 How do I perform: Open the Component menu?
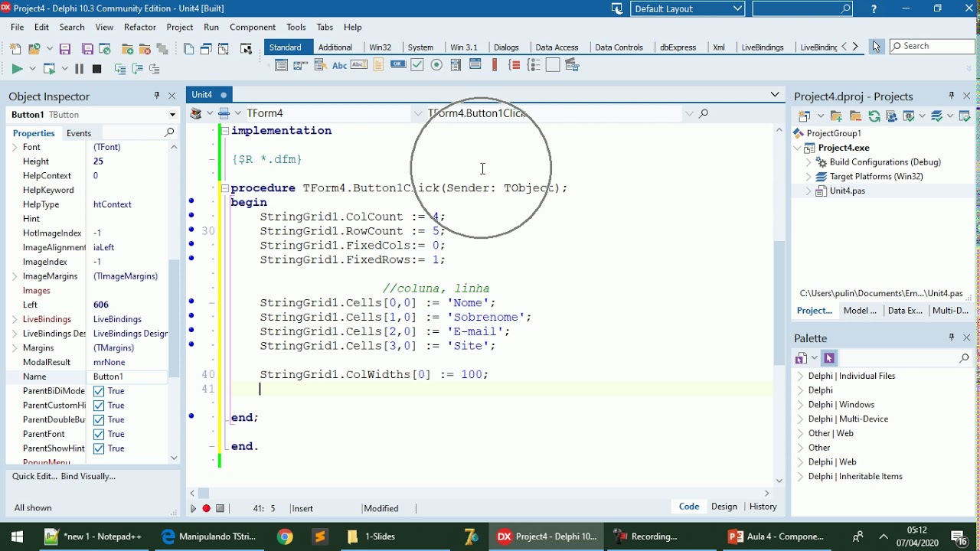click(x=253, y=27)
